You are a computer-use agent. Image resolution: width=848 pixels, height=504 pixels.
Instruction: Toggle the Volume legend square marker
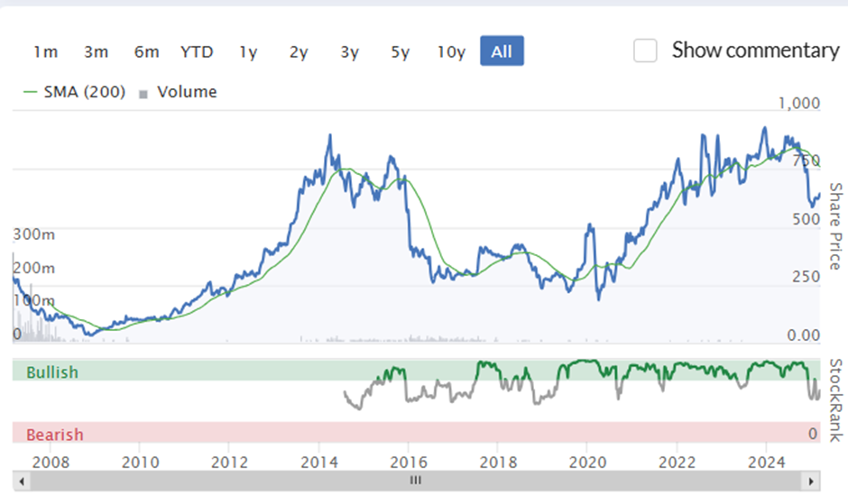coord(143,95)
